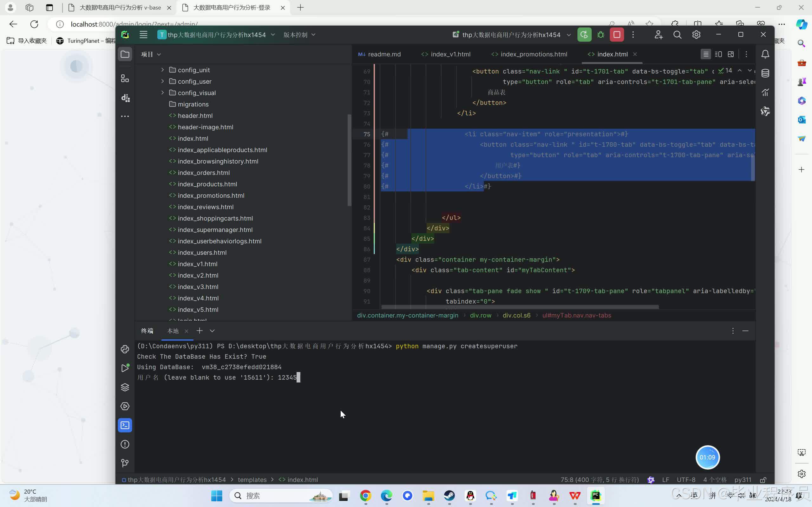Switch to the index_promotions.html tab
Screen dimensions: 812x507
coord(534,54)
